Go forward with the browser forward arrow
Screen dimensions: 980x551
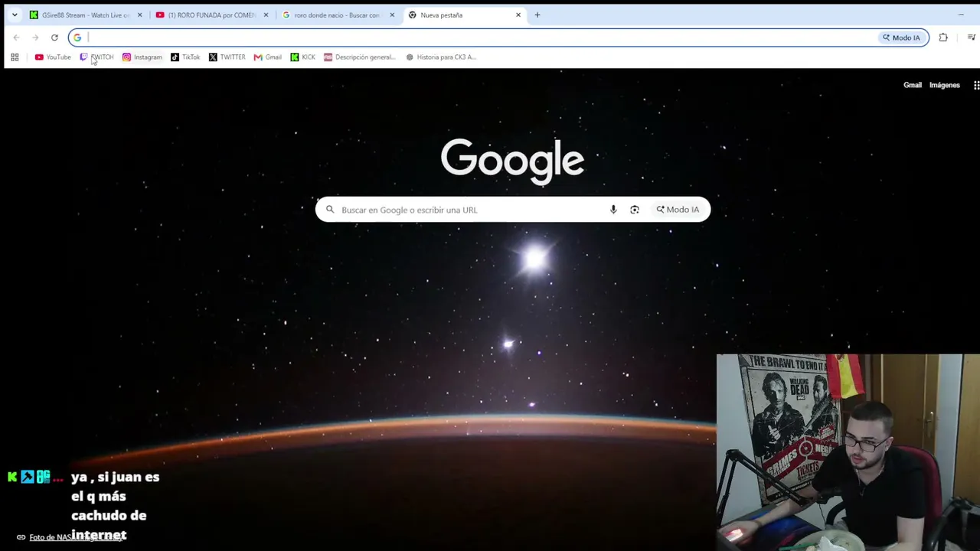coord(35,37)
